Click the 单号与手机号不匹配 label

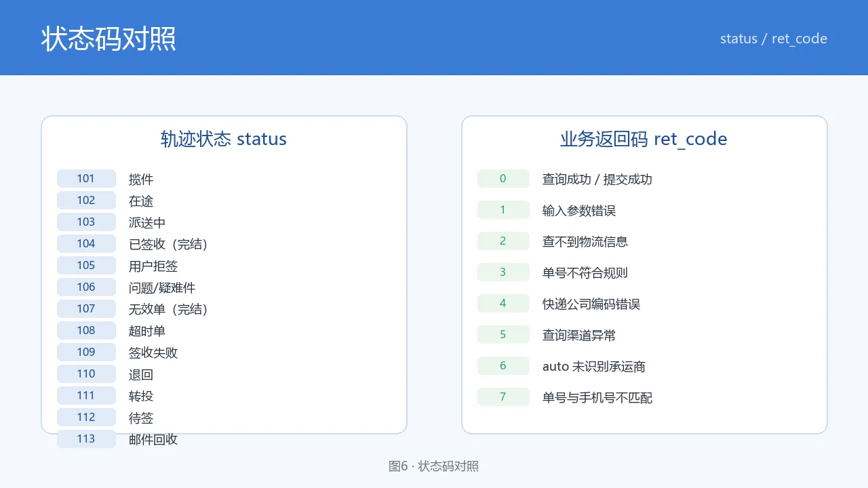click(x=597, y=398)
